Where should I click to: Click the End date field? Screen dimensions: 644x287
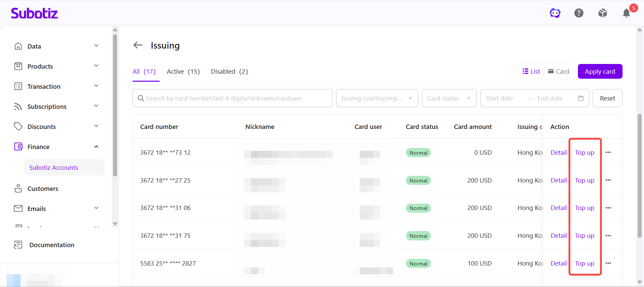550,98
